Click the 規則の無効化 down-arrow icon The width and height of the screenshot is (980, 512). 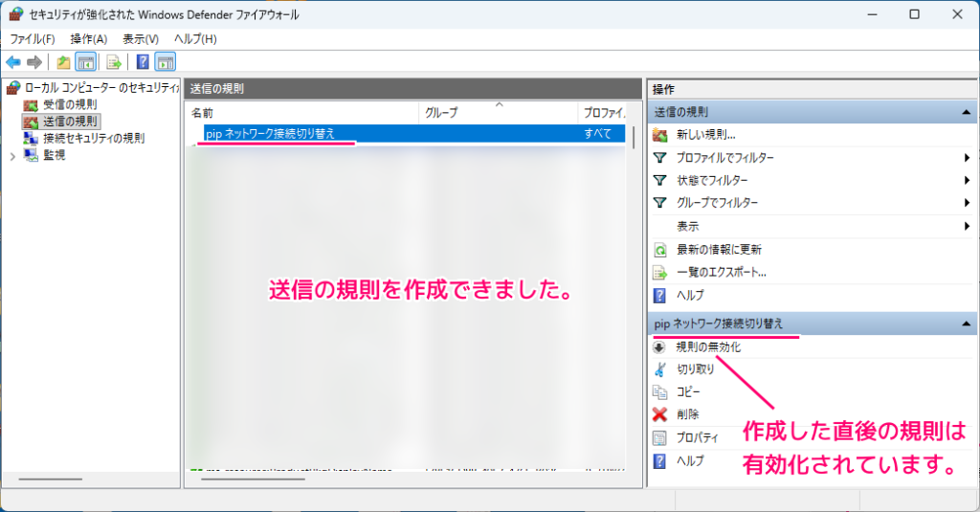659,347
